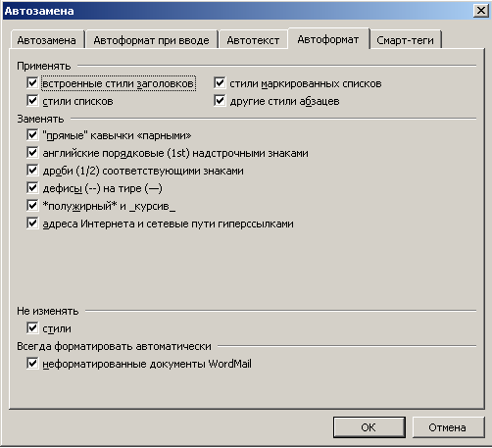Select the Автоформат tab
This screenshot has height=448, width=492.
(328, 39)
